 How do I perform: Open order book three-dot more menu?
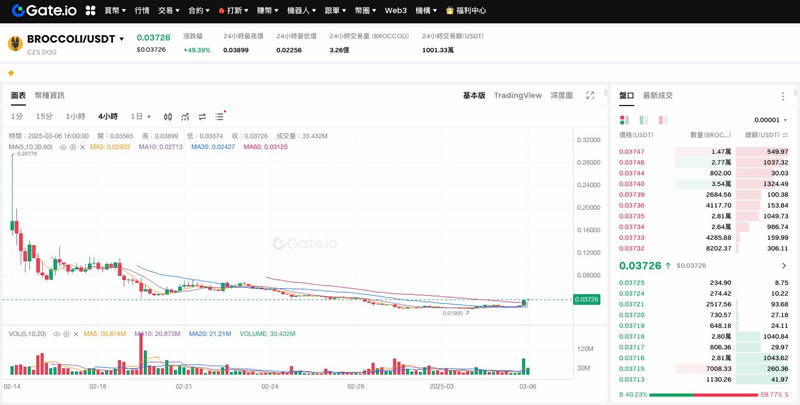(783, 96)
